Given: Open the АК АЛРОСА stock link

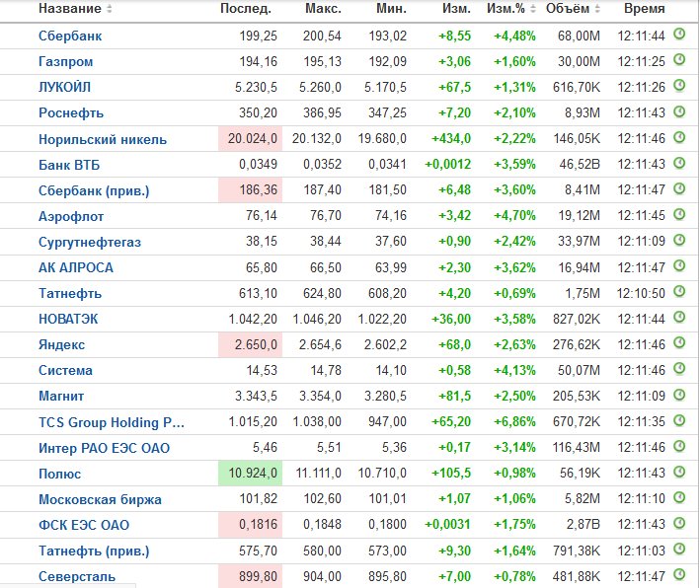Looking at the screenshot, I should click(x=76, y=267).
